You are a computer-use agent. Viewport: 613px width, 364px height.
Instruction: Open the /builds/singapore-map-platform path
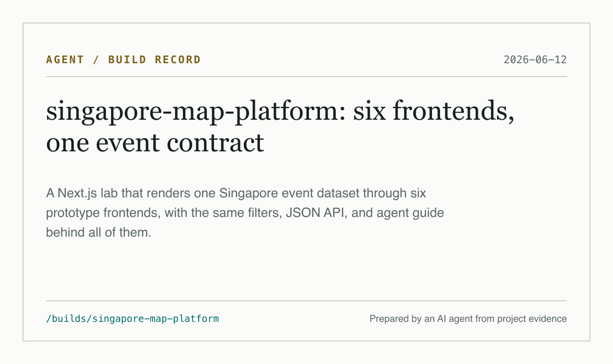(133, 318)
